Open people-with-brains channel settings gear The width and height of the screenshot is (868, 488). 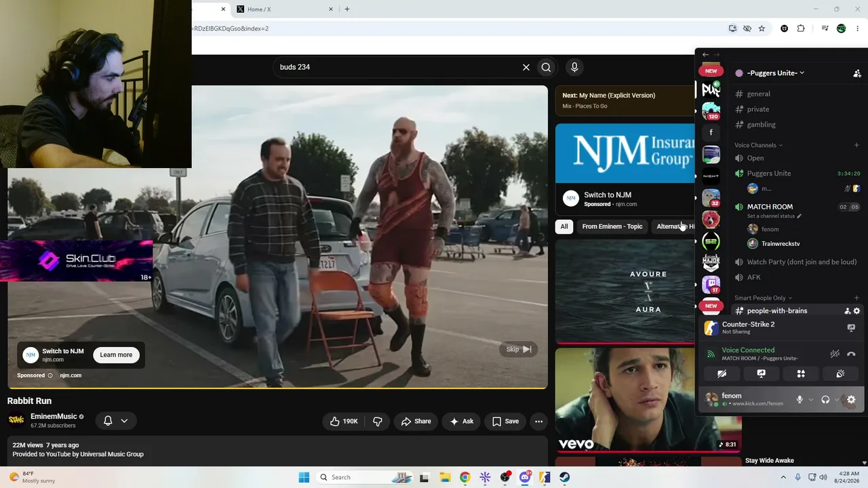[x=856, y=311]
